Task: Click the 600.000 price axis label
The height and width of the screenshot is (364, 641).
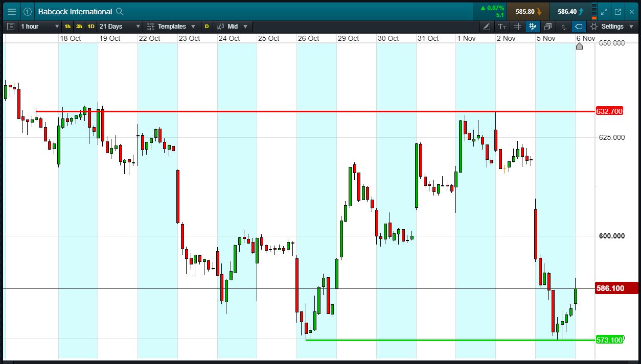Action: pyautogui.click(x=612, y=236)
